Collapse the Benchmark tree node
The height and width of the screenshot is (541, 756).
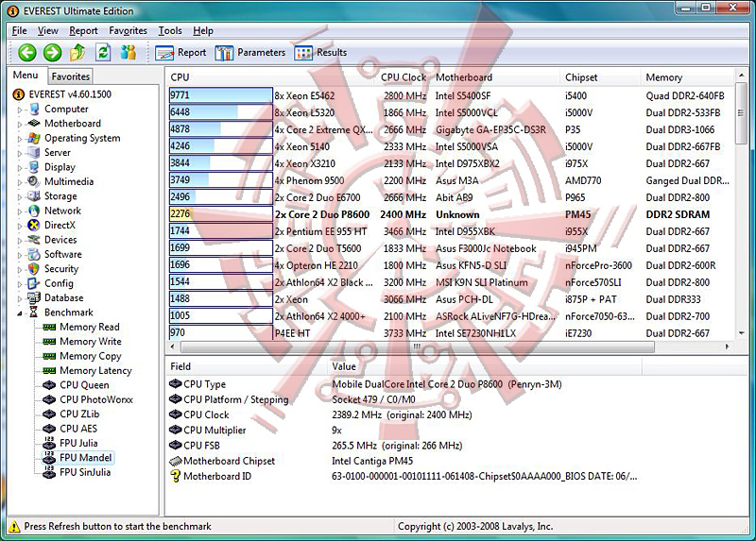click(x=20, y=313)
